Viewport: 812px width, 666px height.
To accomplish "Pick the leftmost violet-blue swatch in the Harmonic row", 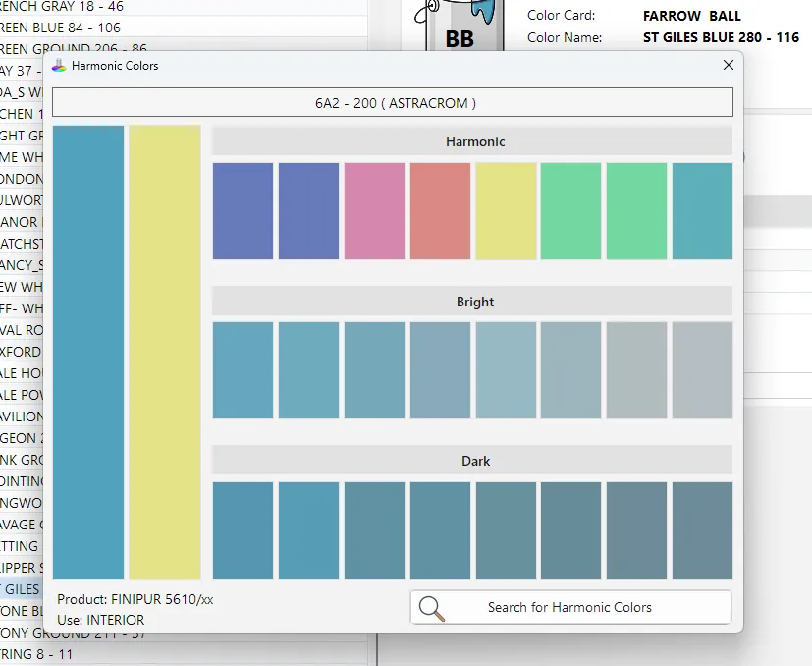I will 243,211.
